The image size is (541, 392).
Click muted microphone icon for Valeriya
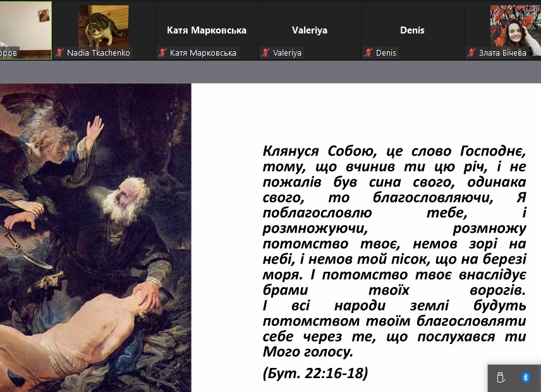(x=265, y=53)
